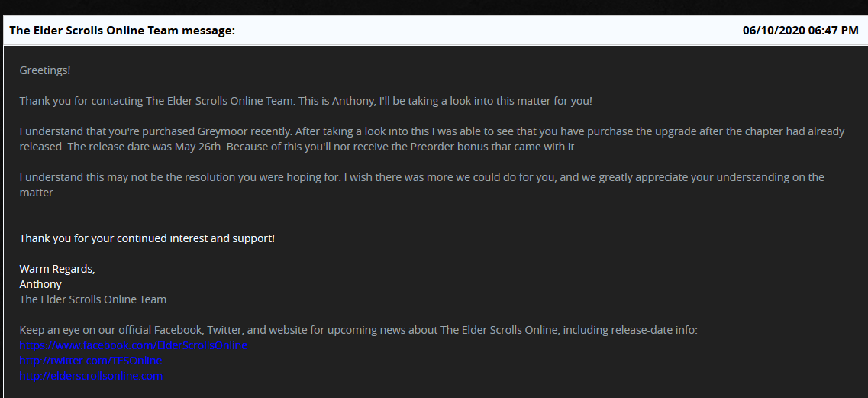Click the "Warm Regards," line
The image size is (868, 398).
click(x=57, y=270)
